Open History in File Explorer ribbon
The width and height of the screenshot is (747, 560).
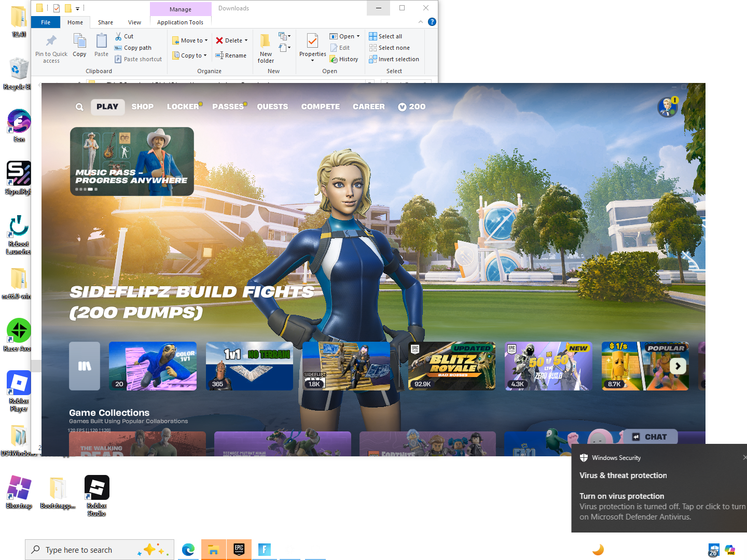[344, 59]
